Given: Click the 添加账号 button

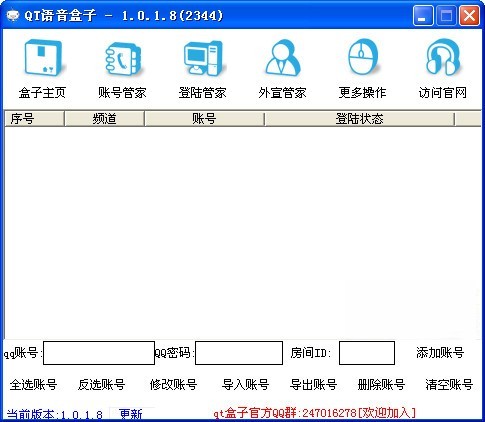Looking at the screenshot, I should [x=440, y=352].
